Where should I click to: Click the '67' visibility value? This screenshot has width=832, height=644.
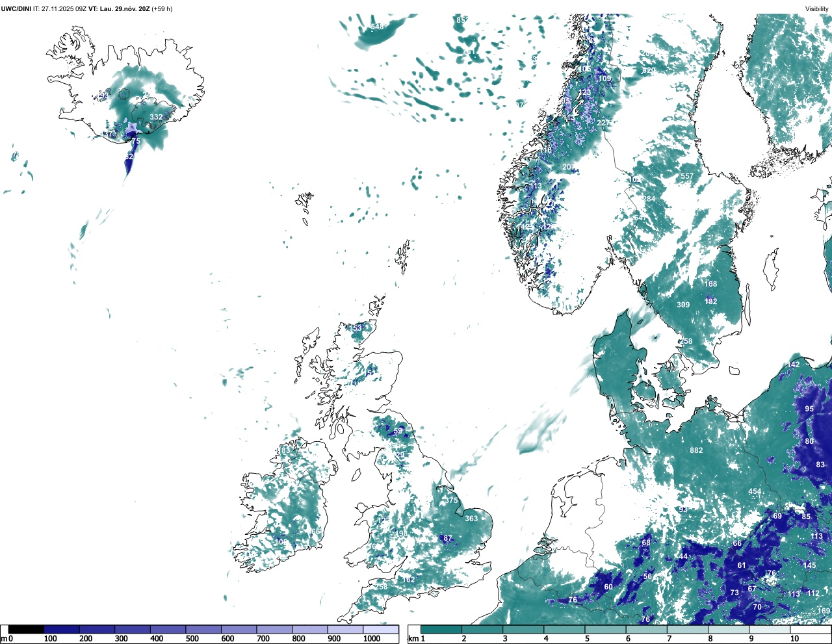pos(751,589)
